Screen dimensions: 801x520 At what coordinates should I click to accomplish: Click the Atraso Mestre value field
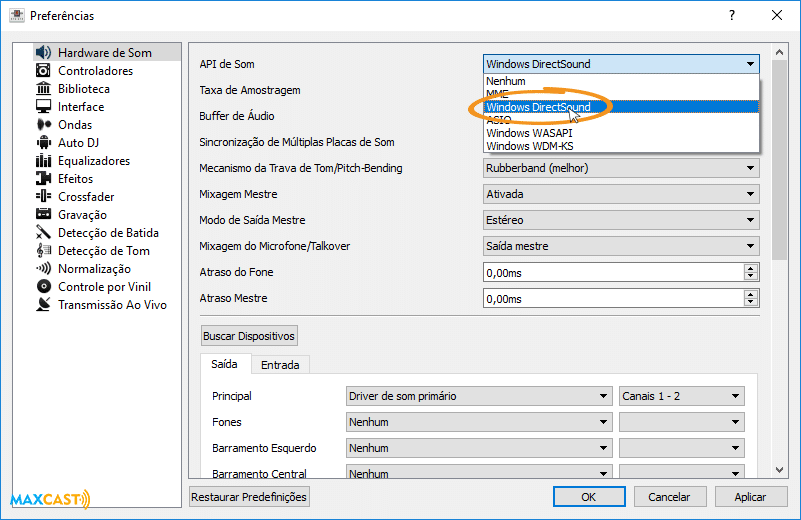pyautogui.click(x=612, y=298)
